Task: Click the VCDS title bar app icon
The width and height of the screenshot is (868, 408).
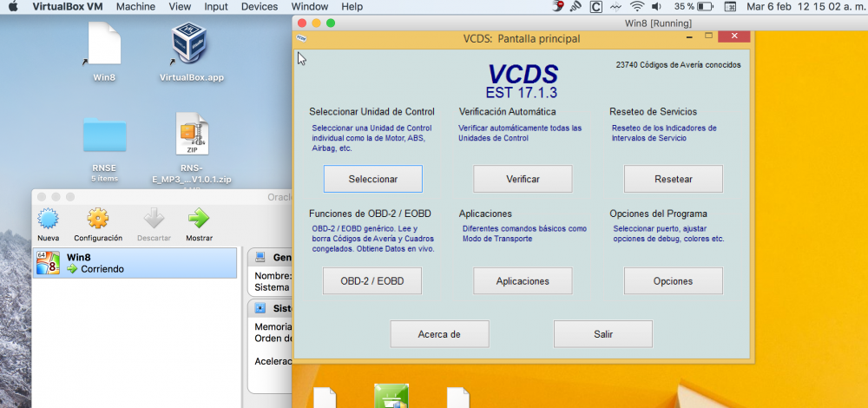Action: (301, 38)
